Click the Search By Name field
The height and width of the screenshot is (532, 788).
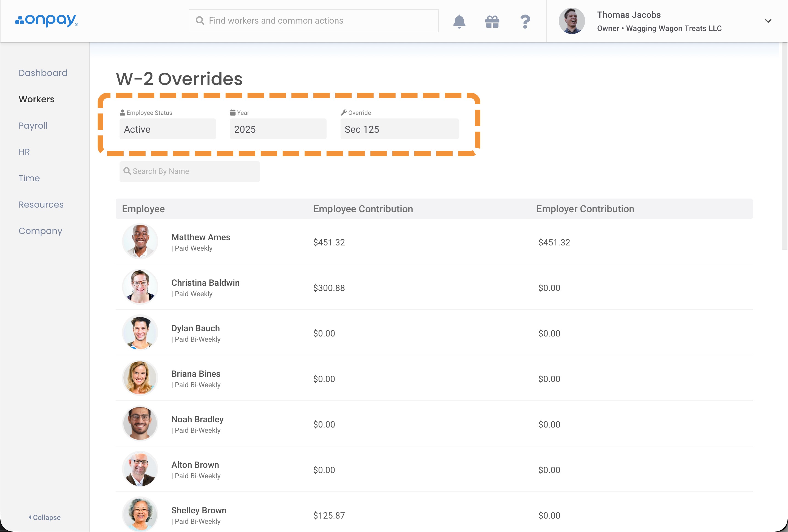coord(190,172)
